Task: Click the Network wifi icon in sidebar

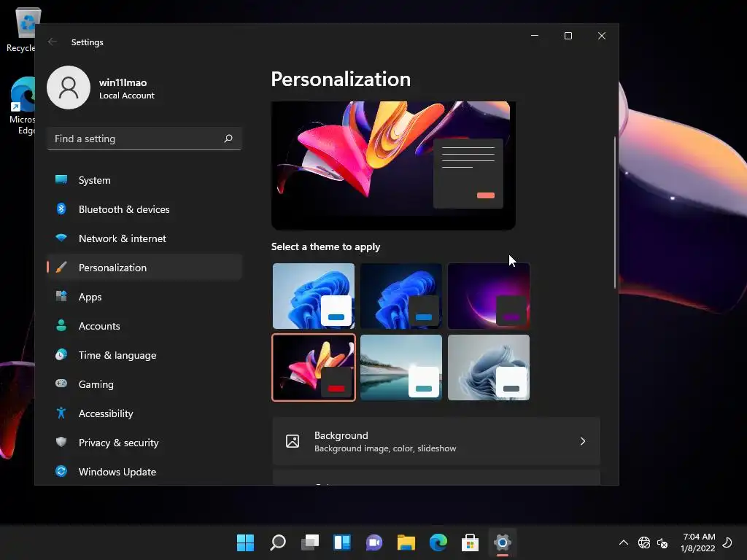Action: [x=61, y=238]
